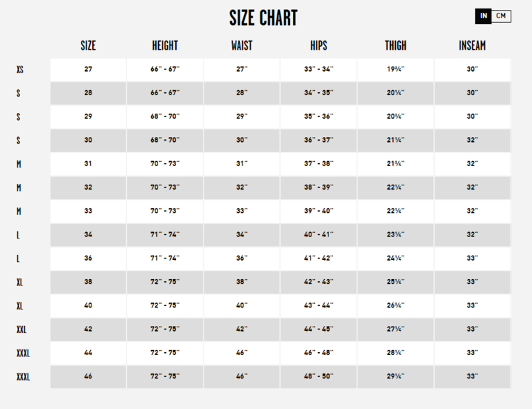Click the size 46 cell
Image resolution: width=532 pixels, height=409 pixels.
coord(88,376)
